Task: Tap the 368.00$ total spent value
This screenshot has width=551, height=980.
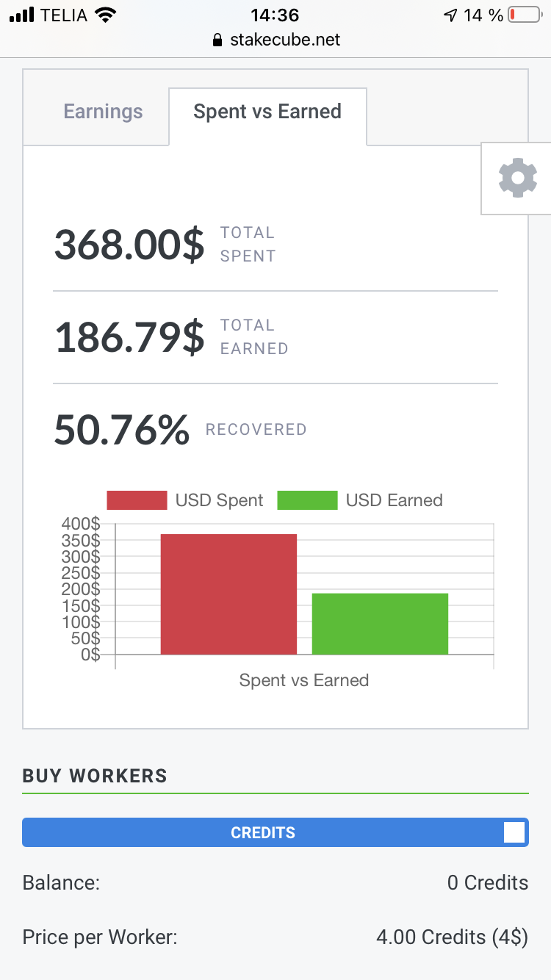Action: (129, 245)
